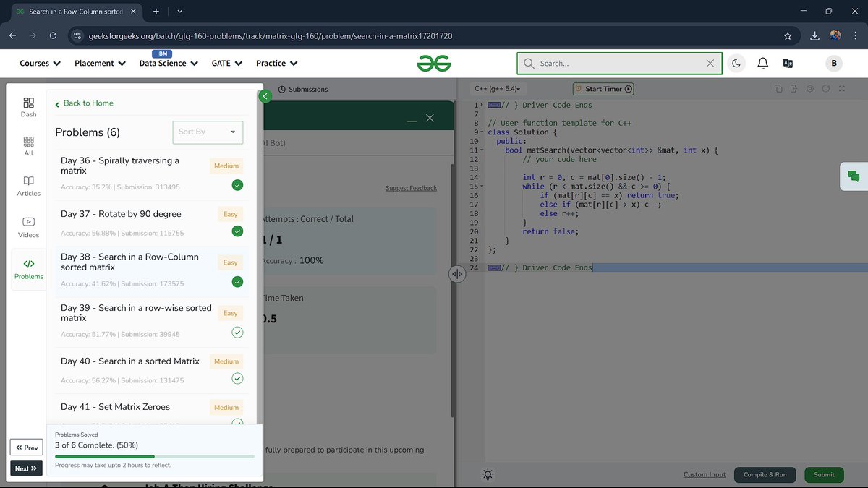Open the Sort By dropdown
Image resolution: width=868 pixels, height=488 pixels.
tap(208, 132)
